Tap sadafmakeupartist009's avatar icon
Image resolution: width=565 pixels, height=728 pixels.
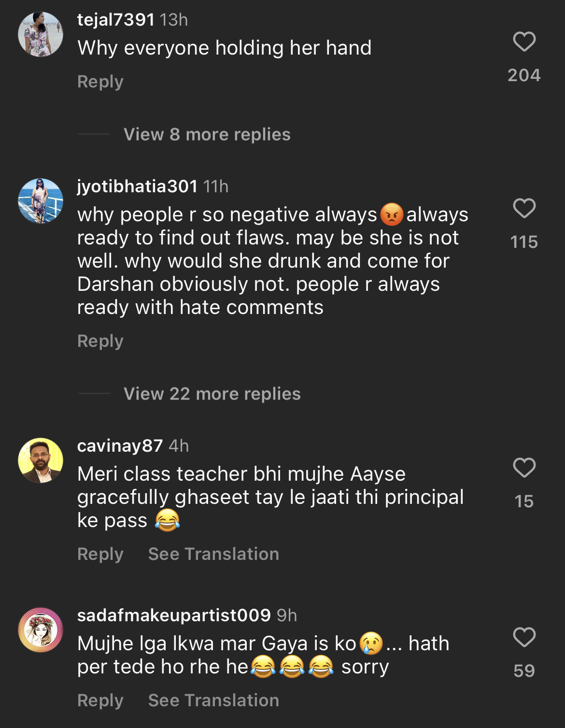41,630
